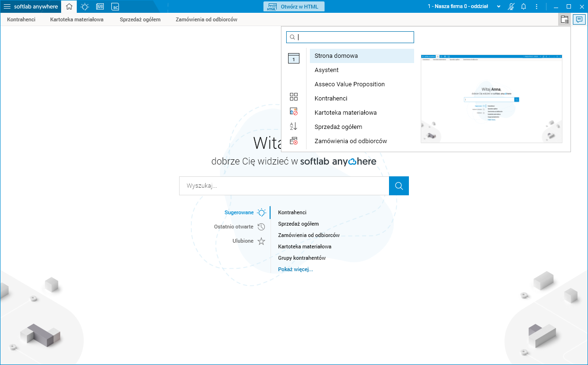Switch to Sprzedaż ogółem tab in the tab bar

140,19
